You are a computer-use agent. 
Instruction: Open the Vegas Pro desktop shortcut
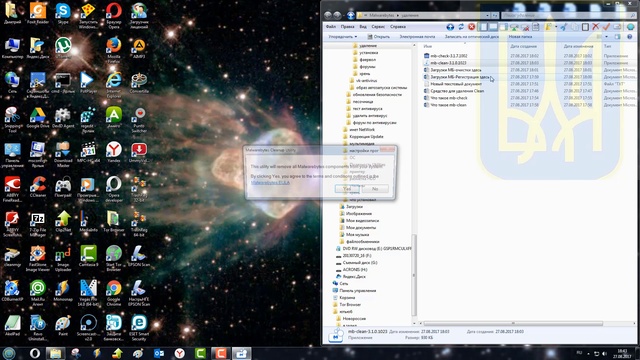click(88, 293)
